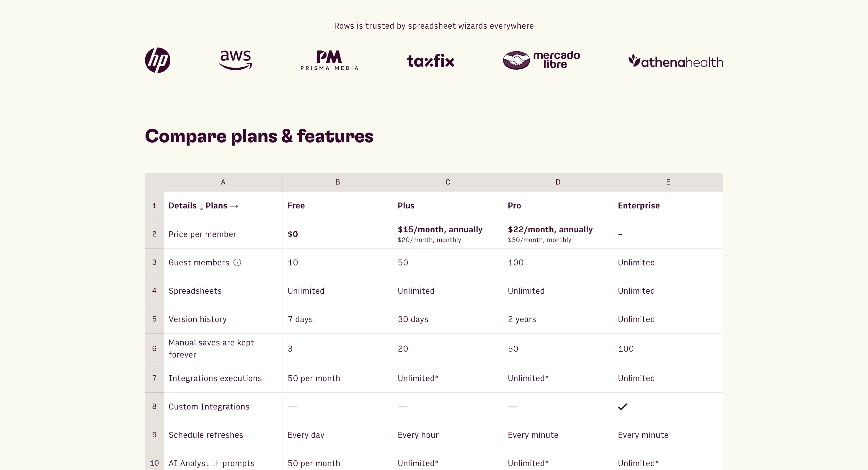Click '$30/month, monthly' subtext
Screen dimensions: 868x470
coord(539,240)
